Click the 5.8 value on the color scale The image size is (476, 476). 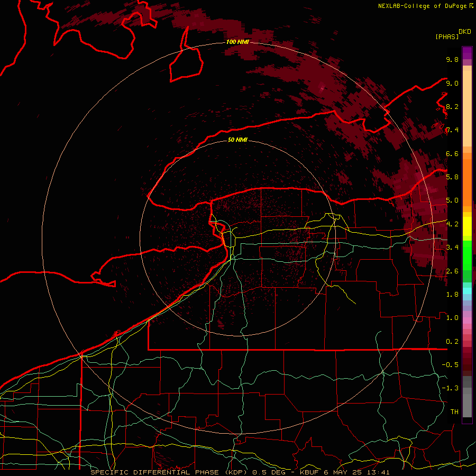(x=452, y=177)
